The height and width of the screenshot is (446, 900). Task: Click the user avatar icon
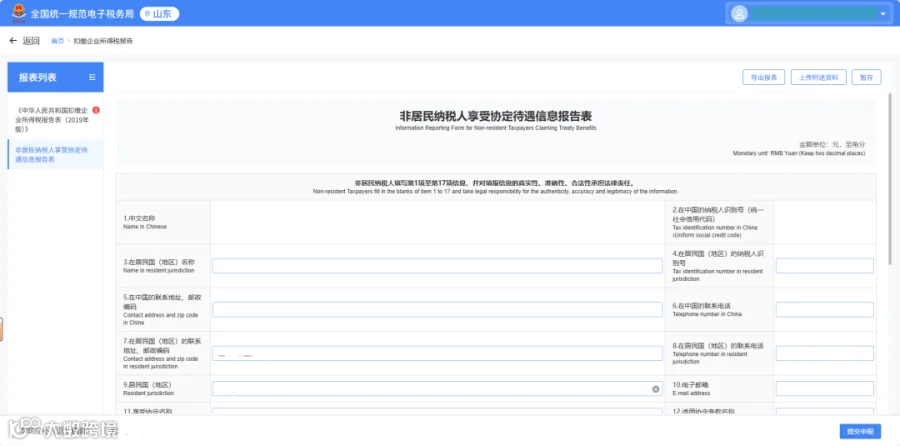pyautogui.click(x=740, y=14)
